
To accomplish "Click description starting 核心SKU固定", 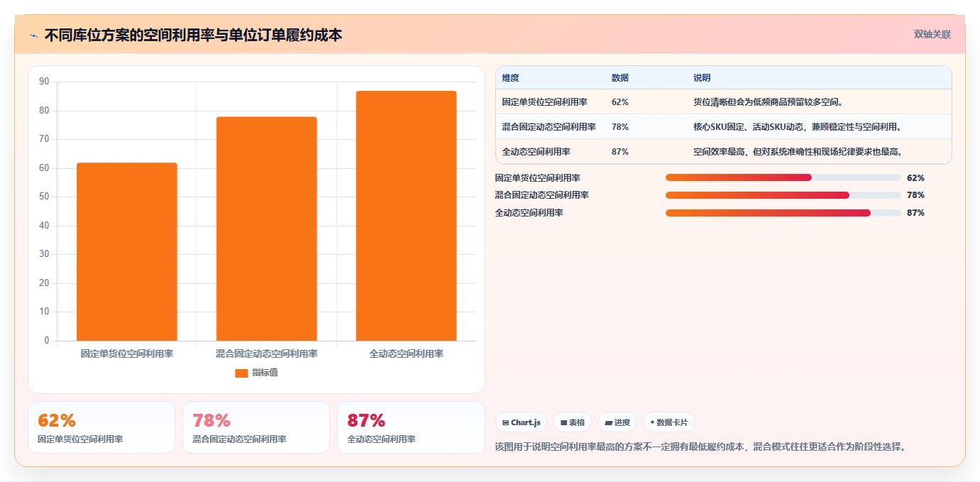I will coord(798,127).
